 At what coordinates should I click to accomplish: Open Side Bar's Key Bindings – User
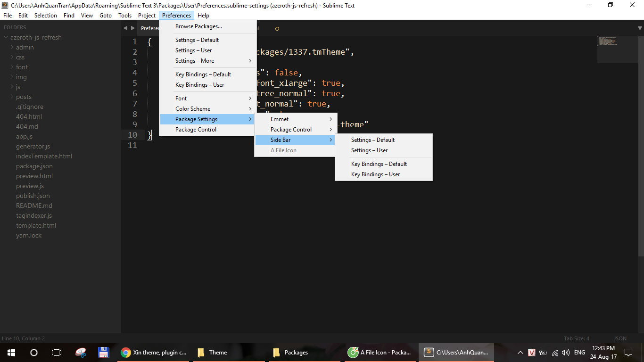click(x=384, y=174)
